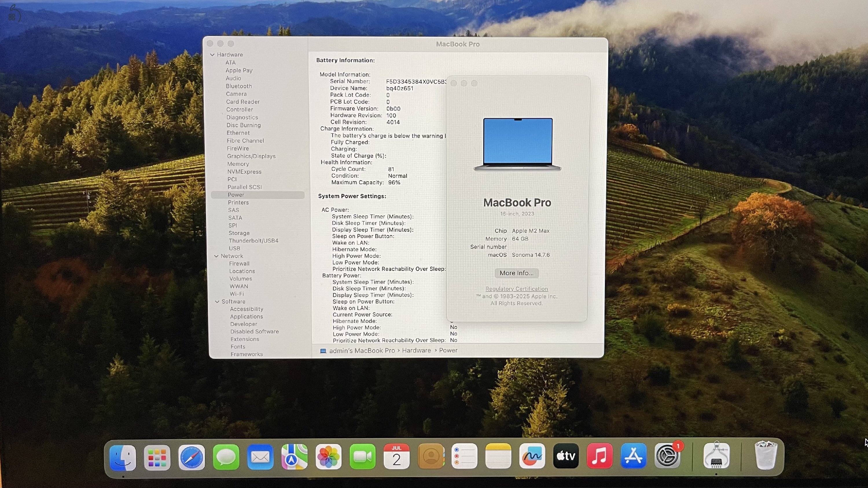Select Card Reader in sidebar

243,102
